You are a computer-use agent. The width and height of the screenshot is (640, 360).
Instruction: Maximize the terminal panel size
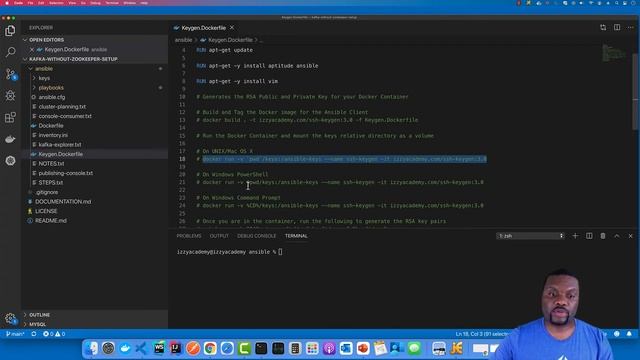point(617,236)
